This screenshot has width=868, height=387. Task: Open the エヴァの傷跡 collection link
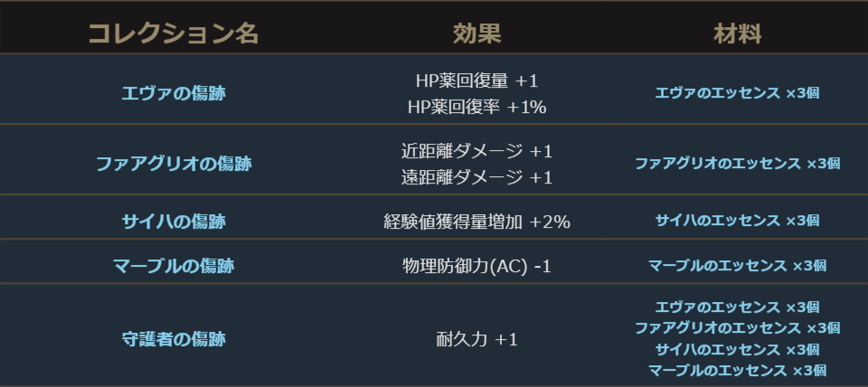pos(174,93)
